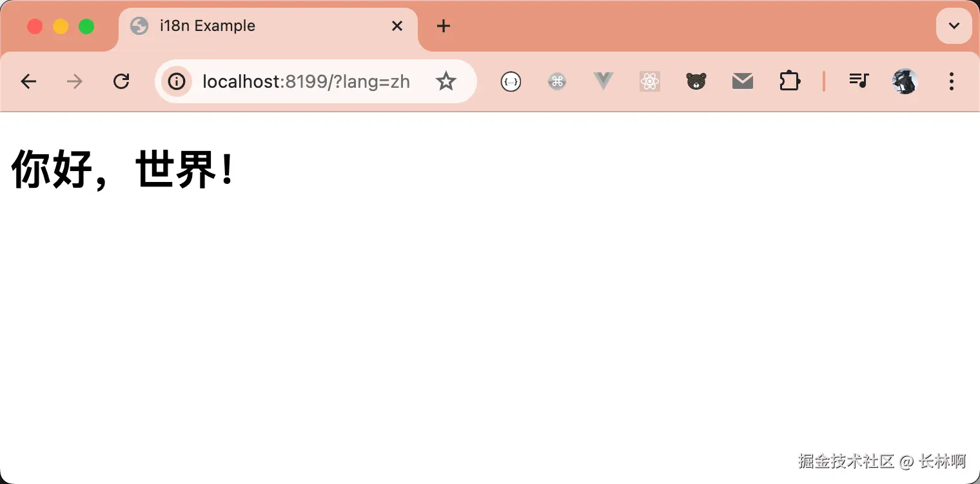The width and height of the screenshot is (980, 484).
Task: Focus the localhost:8199 address bar
Action: coord(306,81)
